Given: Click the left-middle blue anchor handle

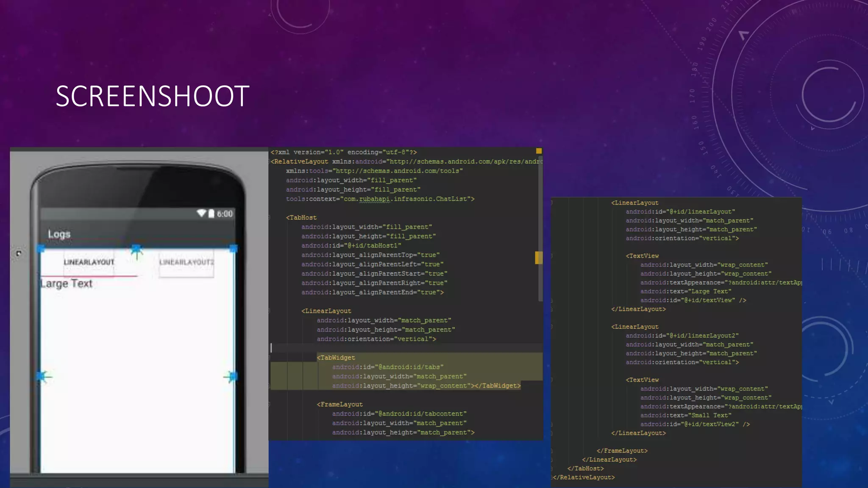Looking at the screenshot, I should tap(41, 376).
